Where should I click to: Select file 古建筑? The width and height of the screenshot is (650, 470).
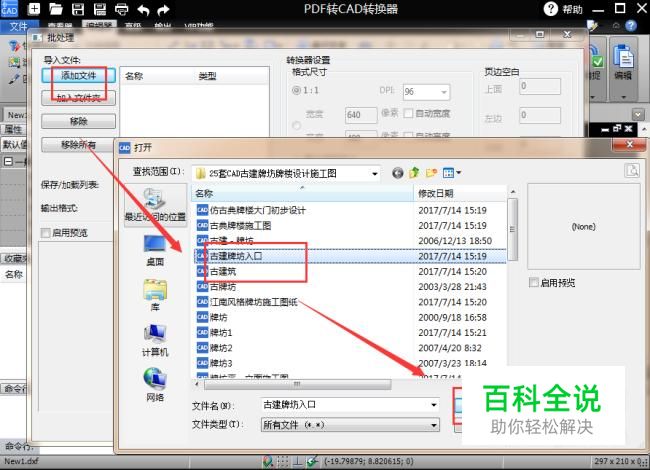pyautogui.click(x=216, y=271)
